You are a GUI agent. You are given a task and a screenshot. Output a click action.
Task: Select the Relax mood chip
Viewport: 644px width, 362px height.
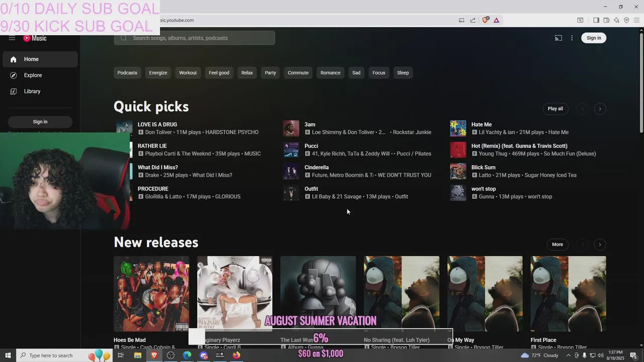247,73
